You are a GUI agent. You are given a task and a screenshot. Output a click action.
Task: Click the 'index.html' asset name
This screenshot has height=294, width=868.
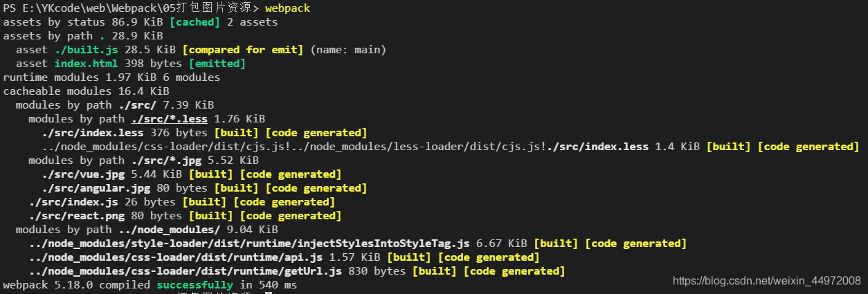pos(87,64)
